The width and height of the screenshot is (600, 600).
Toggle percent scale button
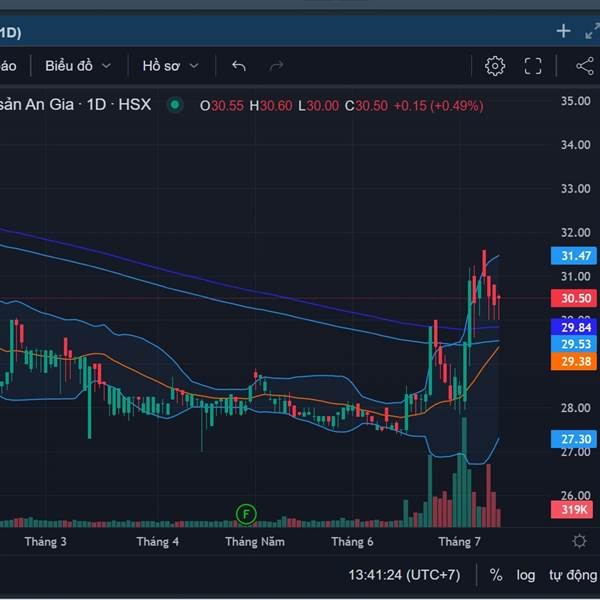point(496,575)
